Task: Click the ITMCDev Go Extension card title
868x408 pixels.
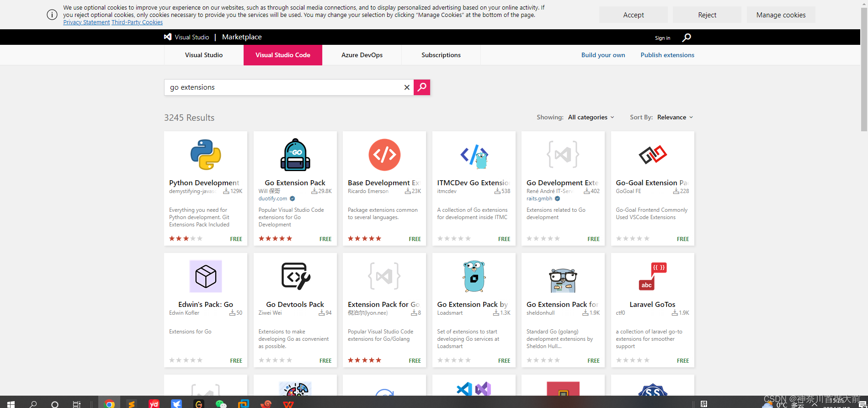Action: point(473,183)
